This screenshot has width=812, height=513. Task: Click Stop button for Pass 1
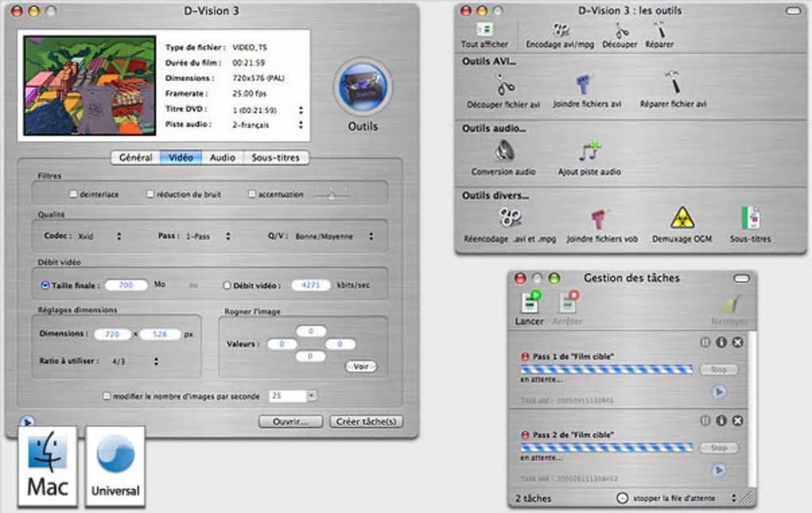719,370
